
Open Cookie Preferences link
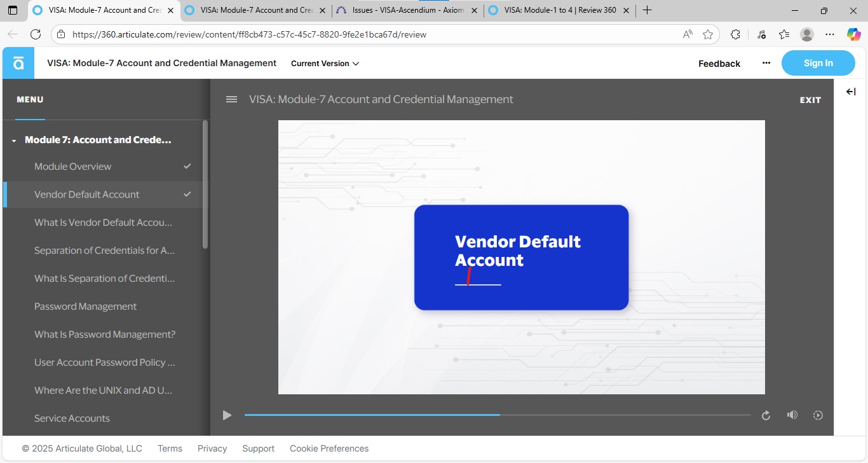[x=329, y=448]
